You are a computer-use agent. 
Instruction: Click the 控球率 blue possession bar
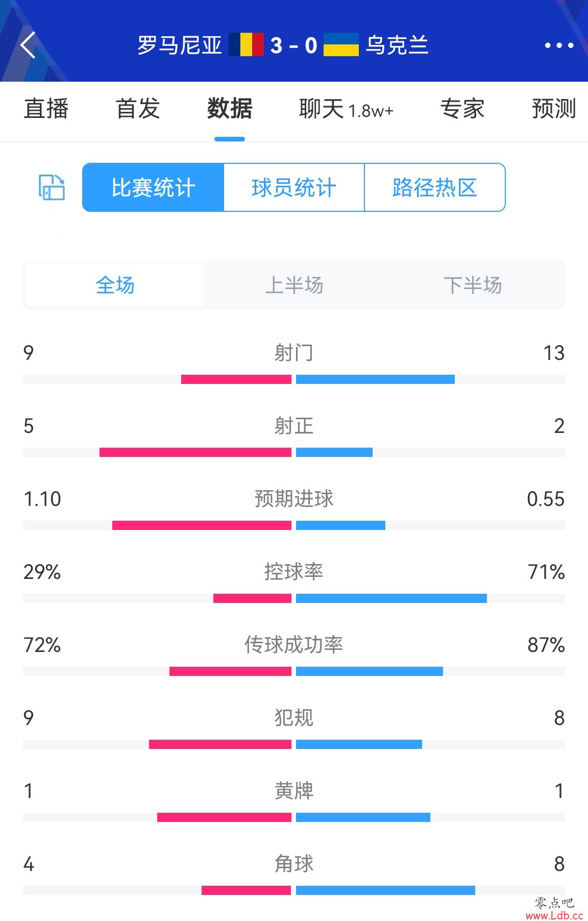click(391, 598)
